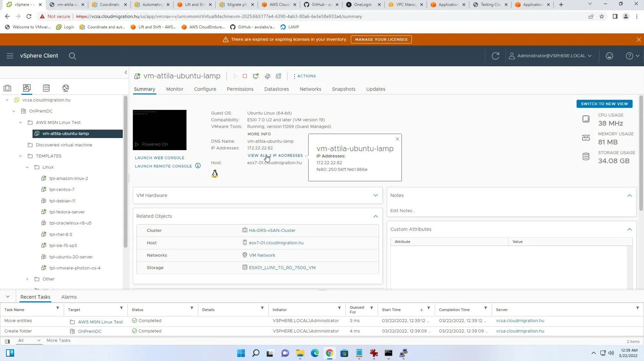Open the feedback smiley icon
Screen dimensions: 644x361
click(x=609, y=56)
